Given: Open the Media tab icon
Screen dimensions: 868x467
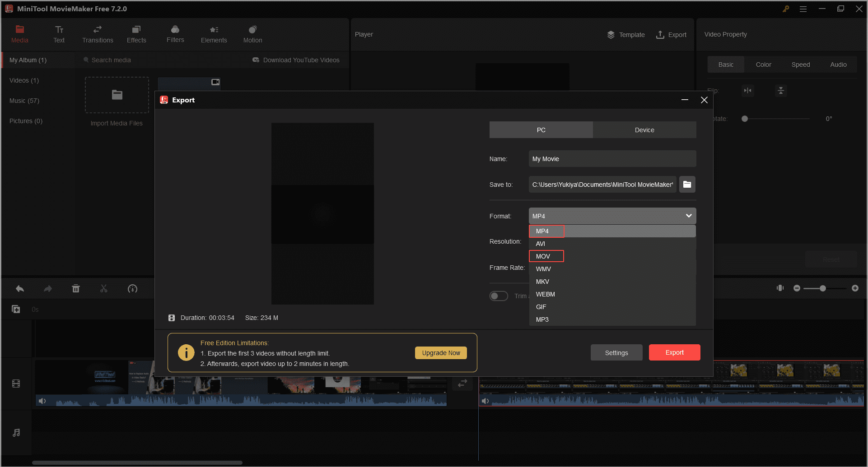Looking at the screenshot, I should pyautogui.click(x=19, y=29).
